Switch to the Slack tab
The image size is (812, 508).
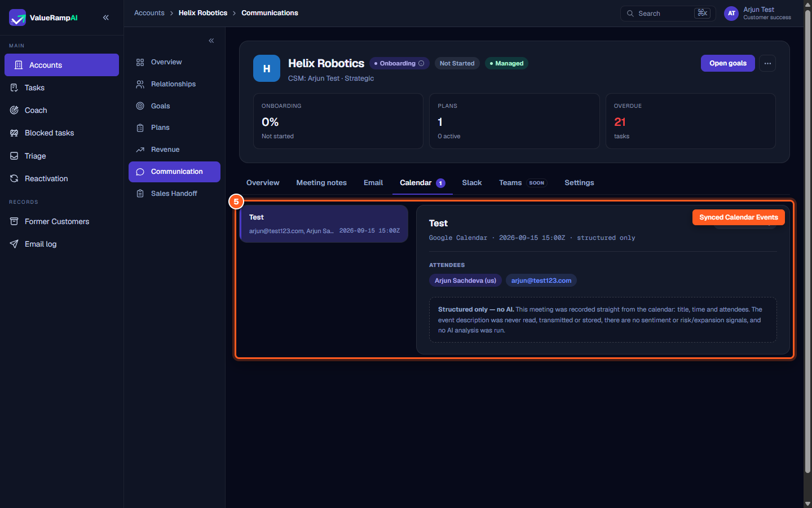472,183
